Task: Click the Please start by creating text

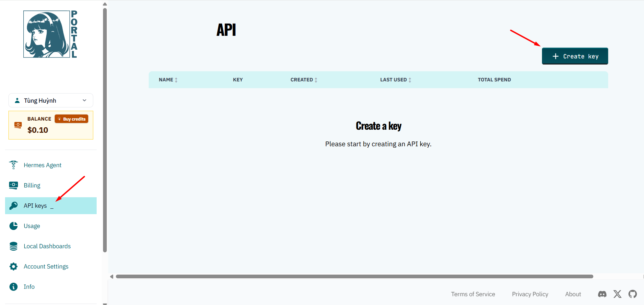Action: pos(378,144)
